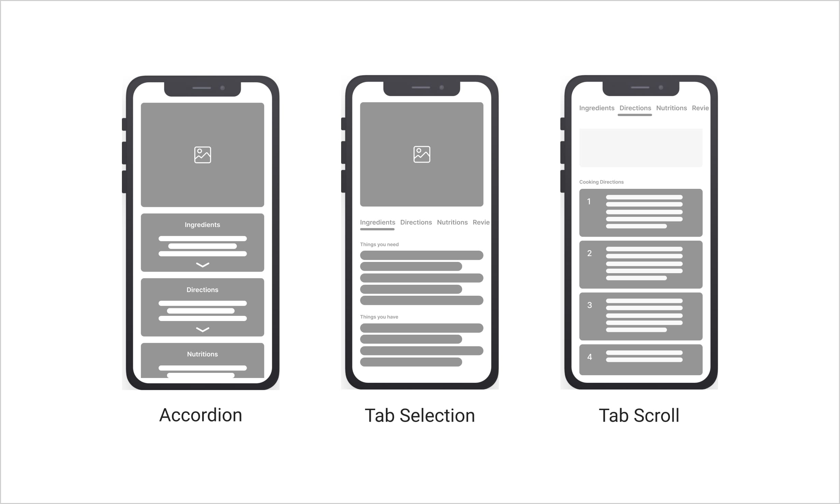Viewport: 840px width, 504px height.
Task: Click the Accordion wireframe image placeholder
Action: coord(202,155)
